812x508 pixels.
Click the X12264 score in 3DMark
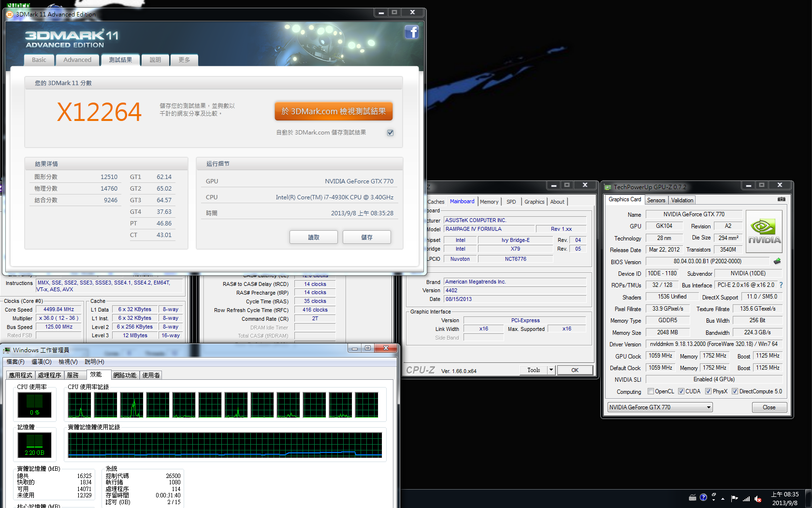tap(99, 112)
